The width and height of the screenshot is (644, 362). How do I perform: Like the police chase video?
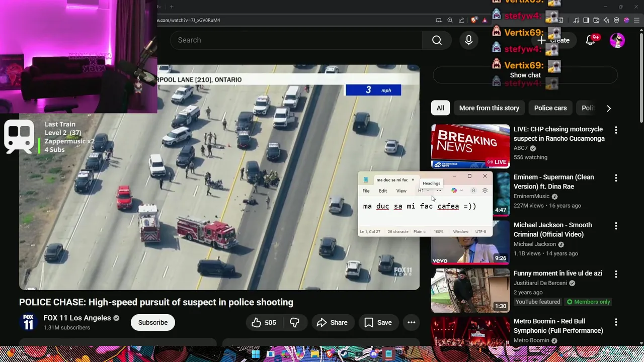[x=264, y=322]
